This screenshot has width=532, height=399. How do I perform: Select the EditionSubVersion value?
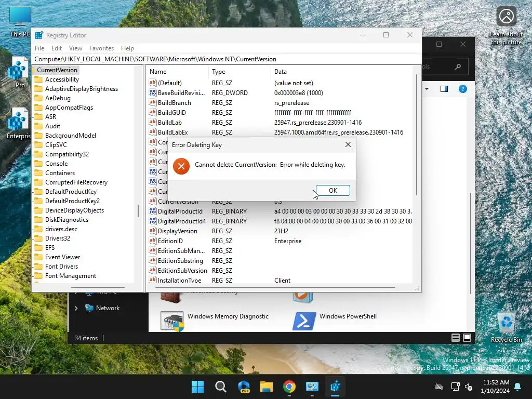point(182,270)
